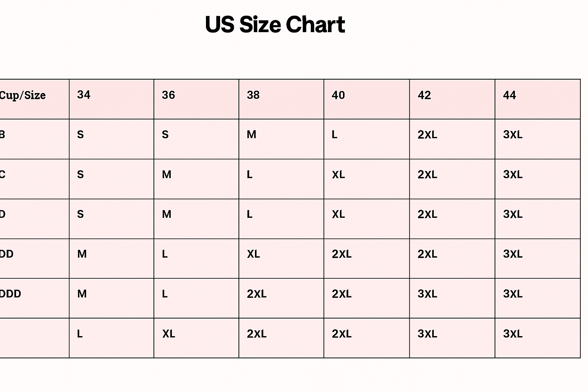The height and width of the screenshot is (392, 588).
Task: Select the B cup row label
Action: click(34, 139)
